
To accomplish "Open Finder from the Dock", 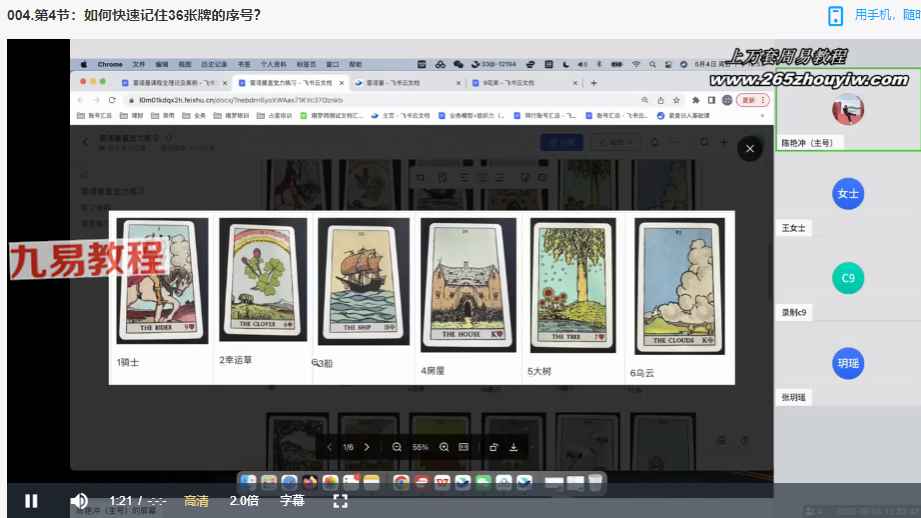I will click(248, 482).
